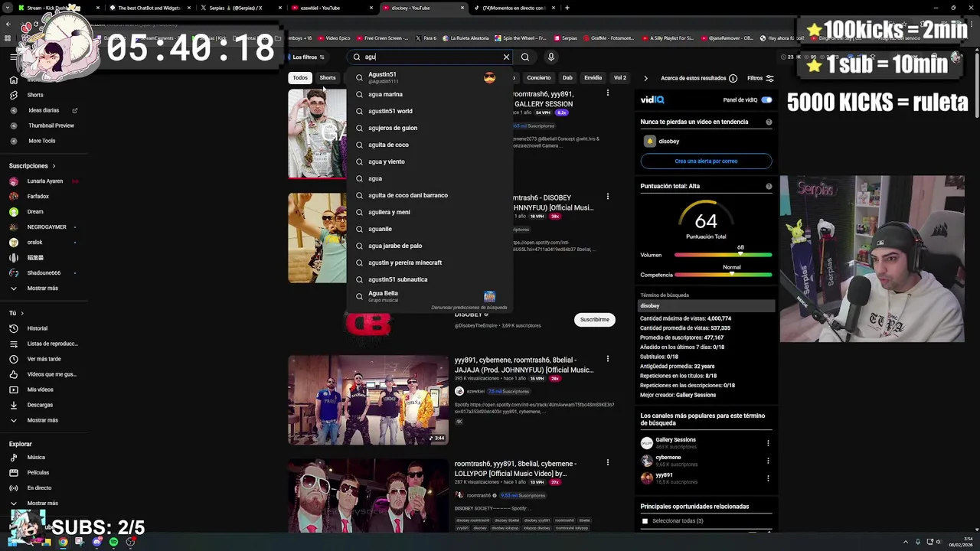This screenshot has height=551, width=980.
Task: Check the Seleccionar todas checkbox
Action: tap(645, 521)
